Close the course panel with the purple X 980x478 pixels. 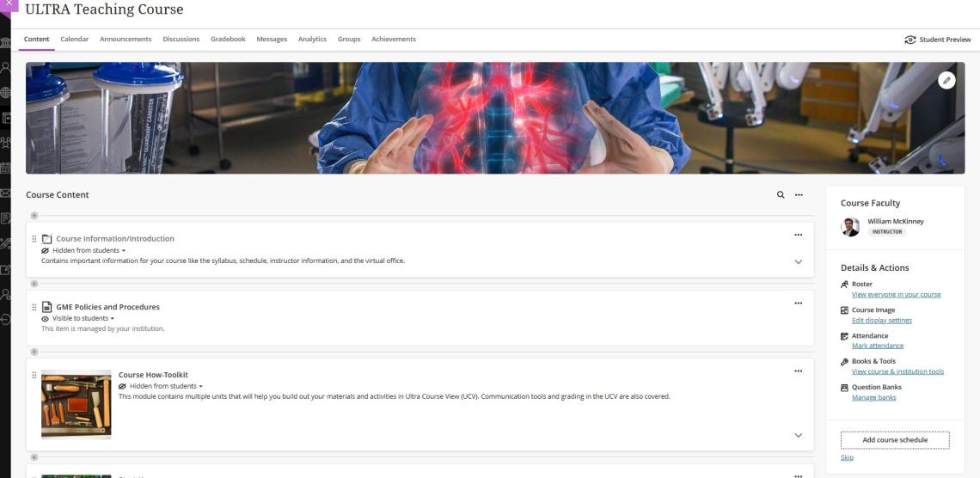tap(8, 3)
